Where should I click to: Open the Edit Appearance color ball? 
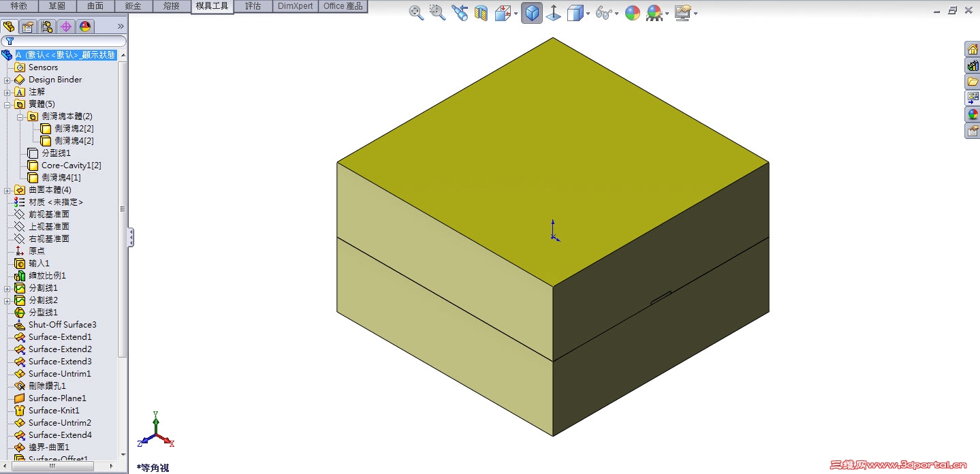pos(633,13)
